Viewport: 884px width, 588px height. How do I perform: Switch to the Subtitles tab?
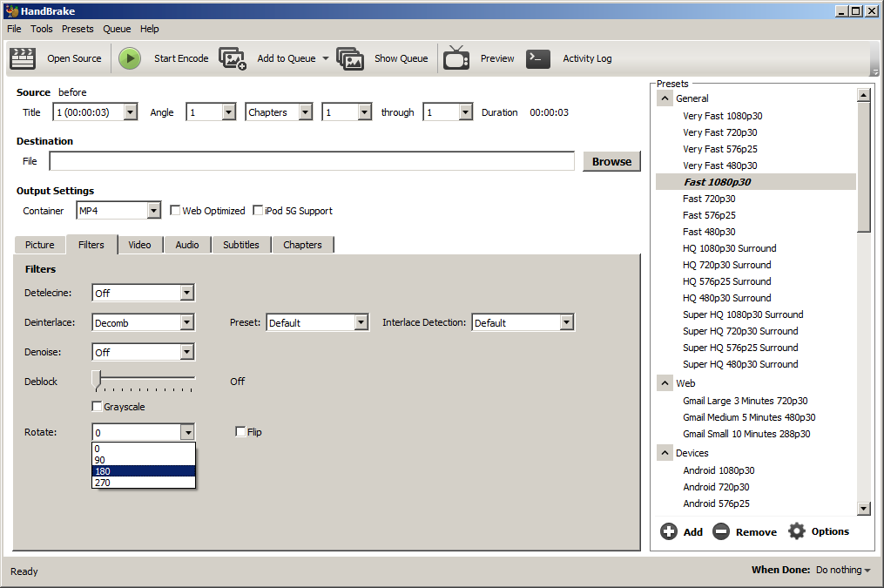(240, 245)
